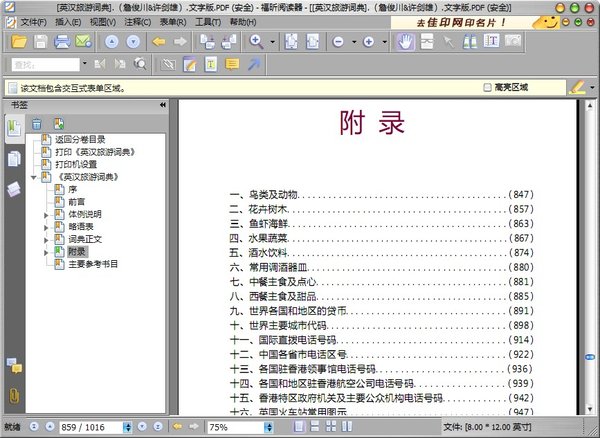This screenshot has width=600, height=438.
Task: Open the dropdown next to the magnifier tool
Action: click(x=272, y=42)
